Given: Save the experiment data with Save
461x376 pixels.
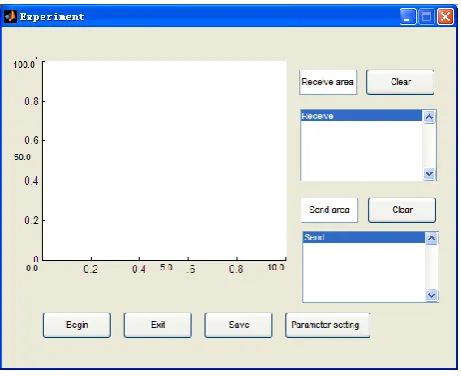Looking at the screenshot, I should pos(239,325).
